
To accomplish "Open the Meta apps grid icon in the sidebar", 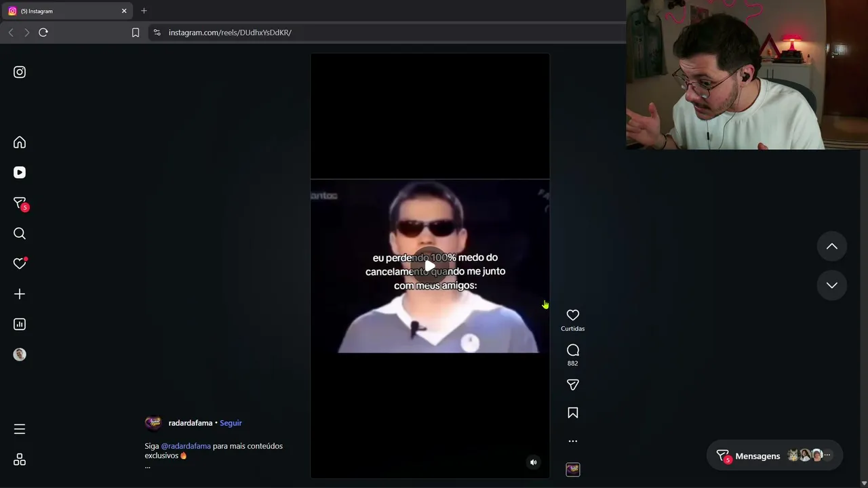I will point(20,460).
